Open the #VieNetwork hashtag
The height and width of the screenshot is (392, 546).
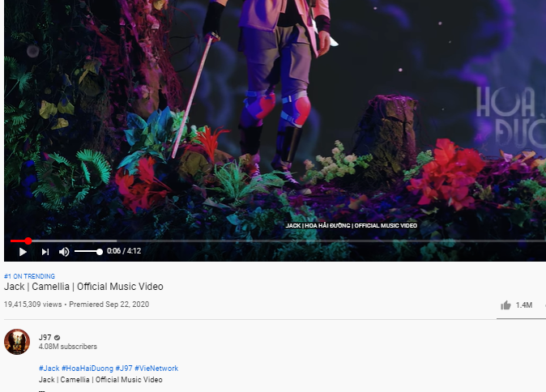click(156, 369)
